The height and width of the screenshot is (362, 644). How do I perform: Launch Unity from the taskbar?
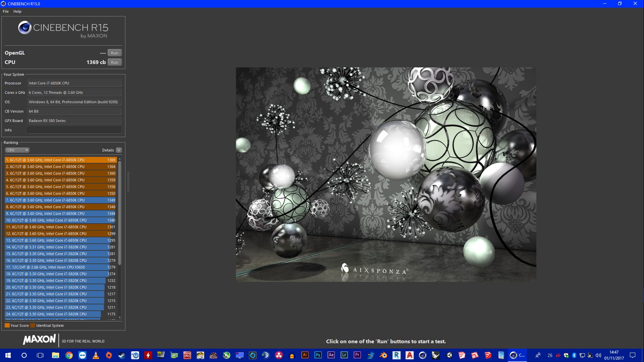pos(449,355)
